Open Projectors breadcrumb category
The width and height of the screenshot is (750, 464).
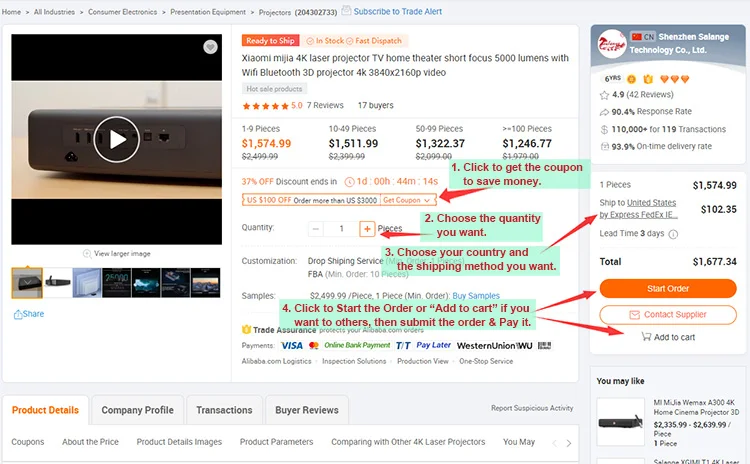(x=275, y=12)
